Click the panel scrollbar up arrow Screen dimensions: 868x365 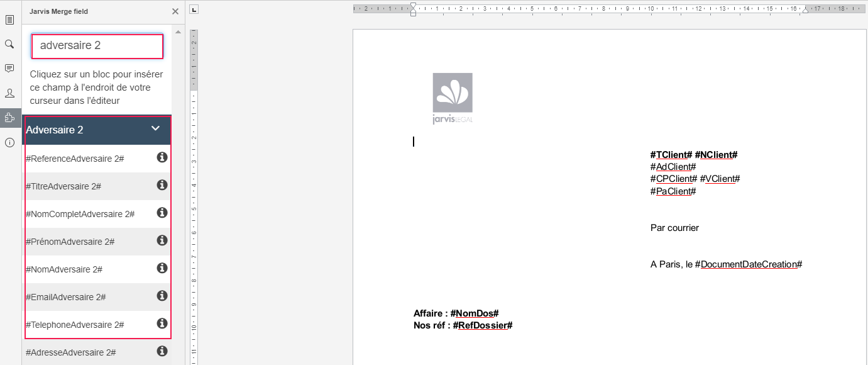178,31
